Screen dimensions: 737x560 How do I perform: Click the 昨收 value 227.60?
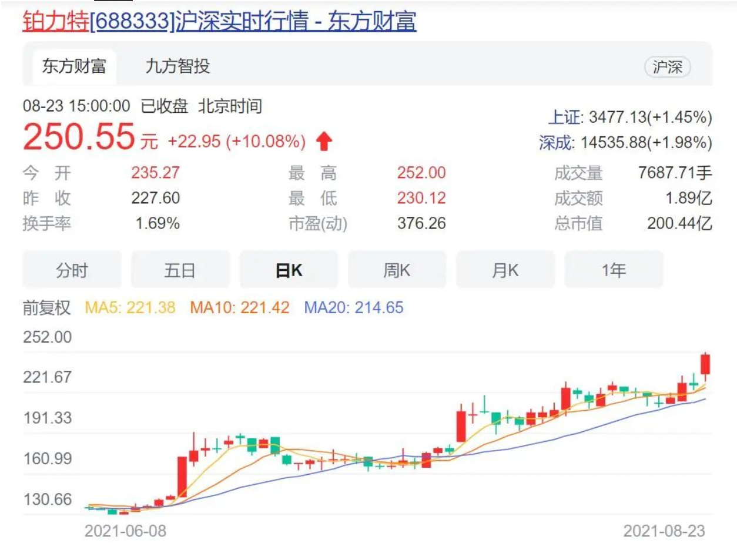click(x=155, y=198)
